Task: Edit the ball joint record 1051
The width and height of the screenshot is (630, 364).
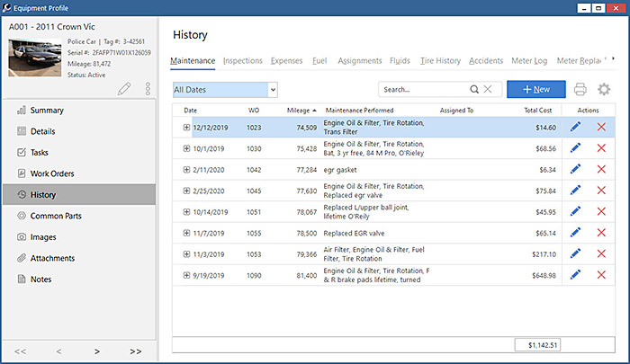Action: [x=575, y=211]
